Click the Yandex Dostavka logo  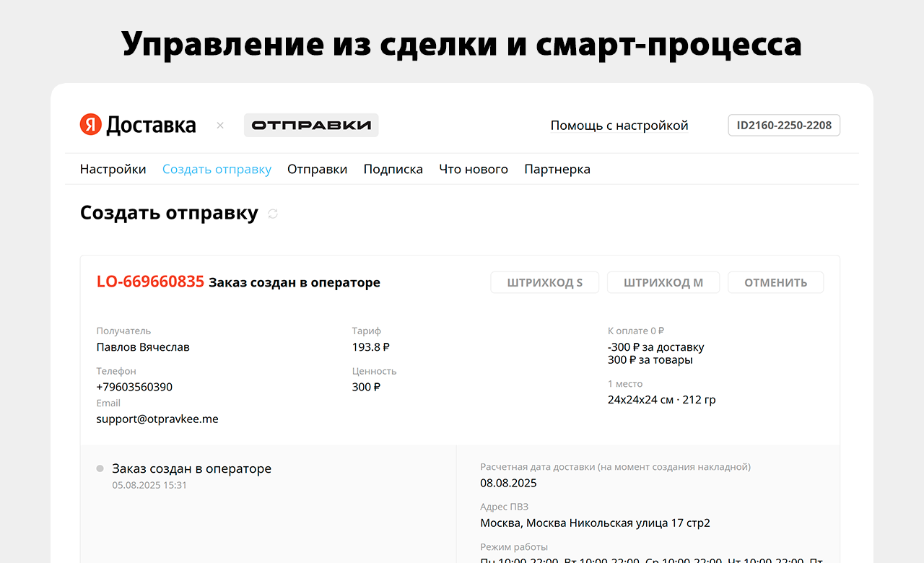(138, 125)
